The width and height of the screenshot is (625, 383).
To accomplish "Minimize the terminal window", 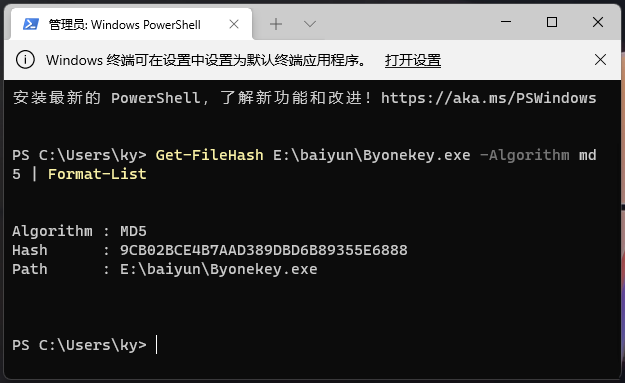I will tap(506, 22).
